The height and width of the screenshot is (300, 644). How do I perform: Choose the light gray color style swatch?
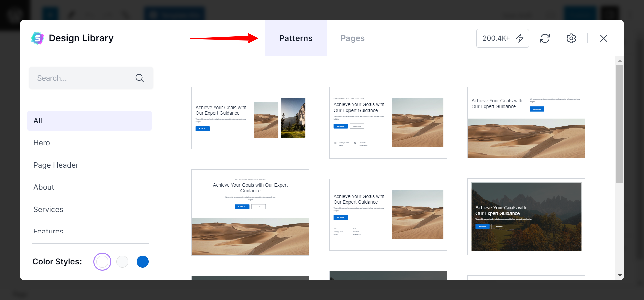coord(122,262)
